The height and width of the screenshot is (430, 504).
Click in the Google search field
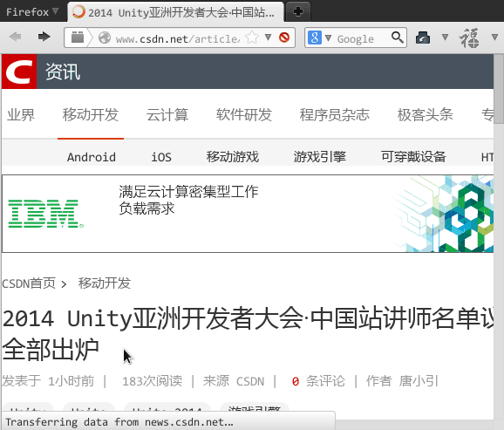point(362,38)
